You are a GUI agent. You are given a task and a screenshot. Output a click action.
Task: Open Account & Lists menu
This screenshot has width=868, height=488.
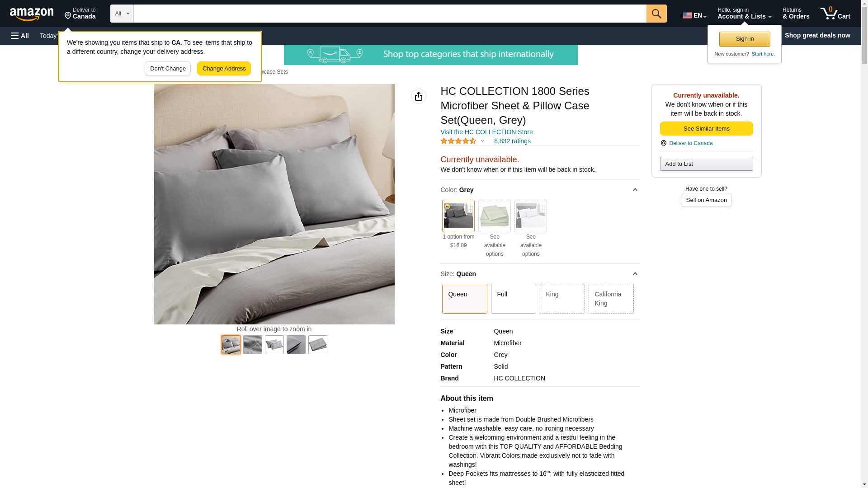click(744, 14)
